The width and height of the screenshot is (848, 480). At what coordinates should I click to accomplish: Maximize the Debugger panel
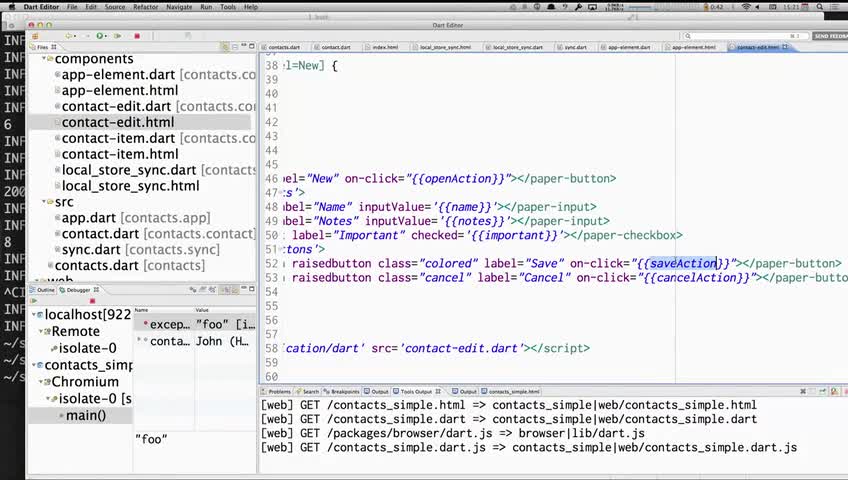click(x=251, y=289)
